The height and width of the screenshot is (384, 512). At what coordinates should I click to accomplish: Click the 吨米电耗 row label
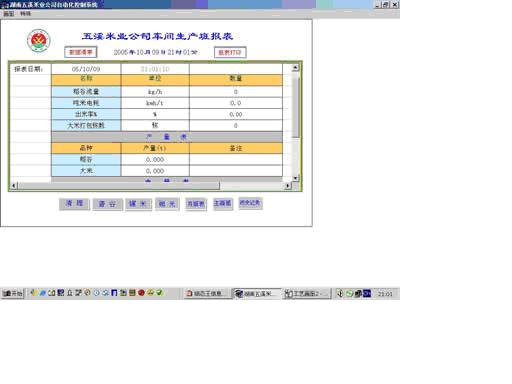click(86, 103)
